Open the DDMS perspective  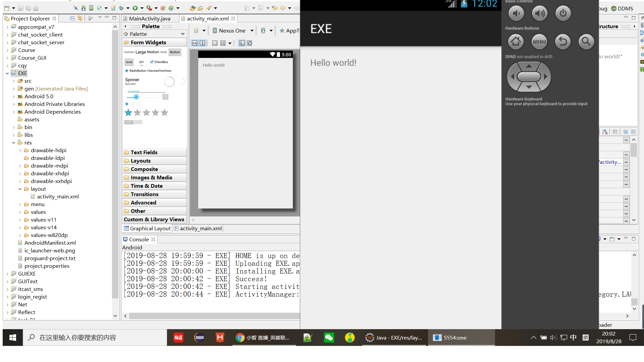tap(622, 8)
